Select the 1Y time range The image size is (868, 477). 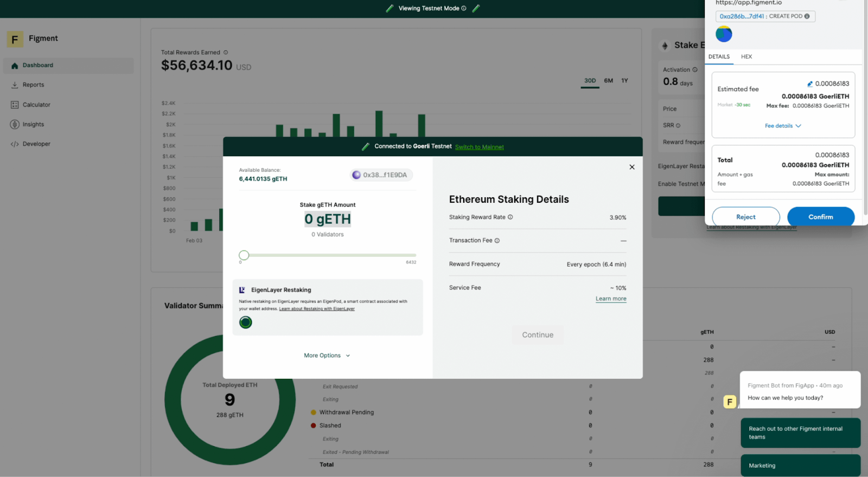click(624, 81)
